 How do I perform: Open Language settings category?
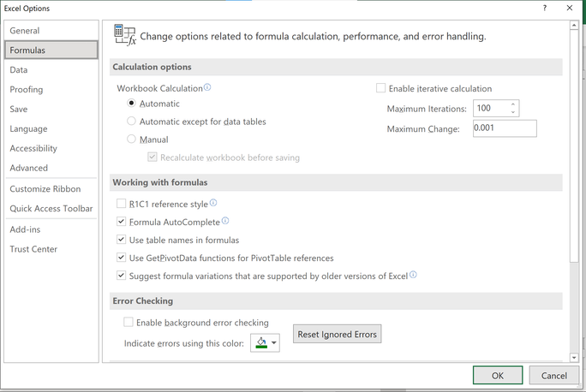(x=51, y=128)
